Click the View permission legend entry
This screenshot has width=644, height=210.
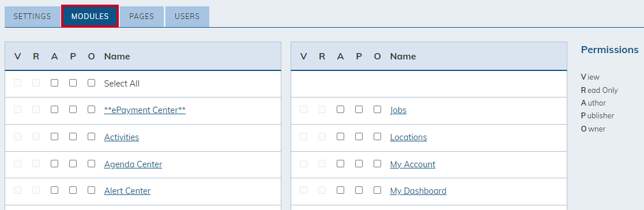click(x=590, y=77)
